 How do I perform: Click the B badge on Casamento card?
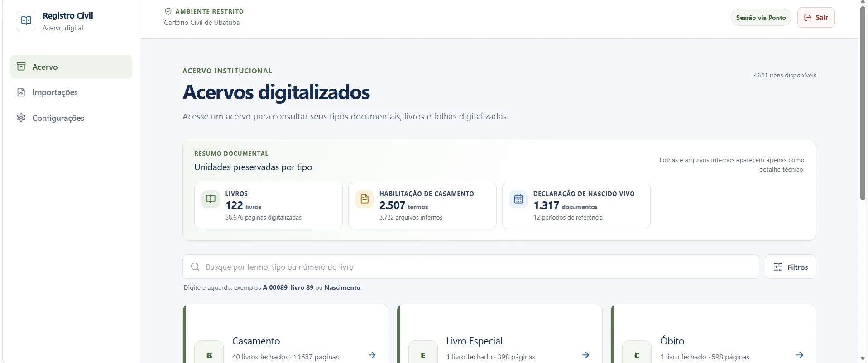tap(209, 352)
